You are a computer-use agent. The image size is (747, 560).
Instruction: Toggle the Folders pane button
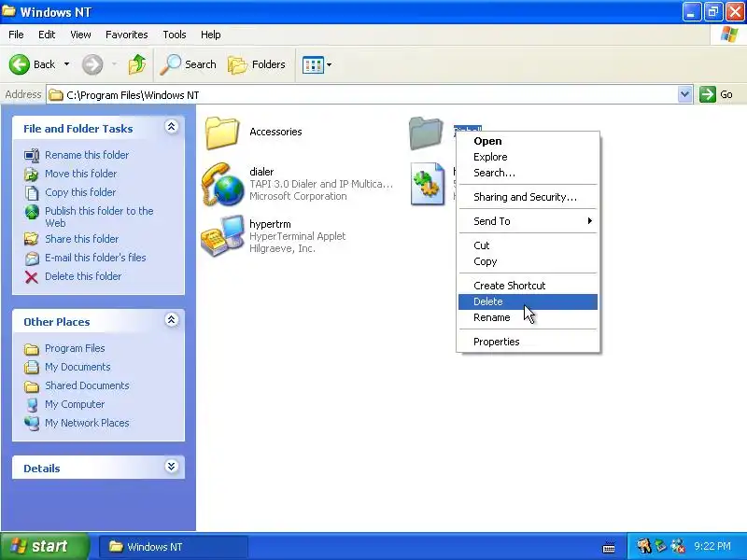tap(257, 64)
